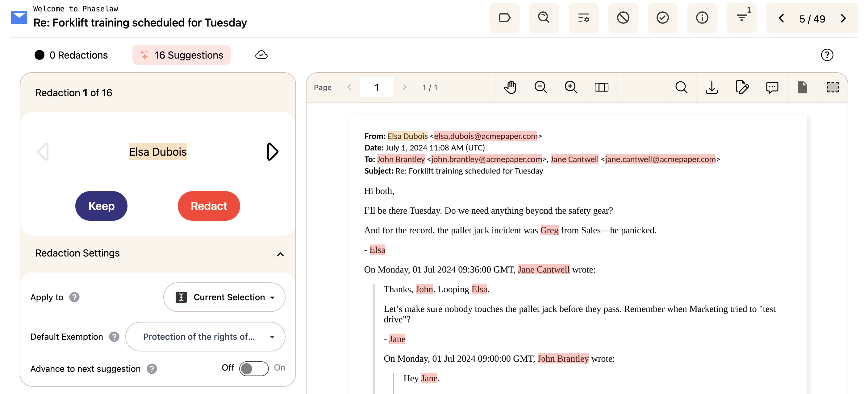Select the Jane signature suggestion
The image size is (868, 394).
(397, 339)
